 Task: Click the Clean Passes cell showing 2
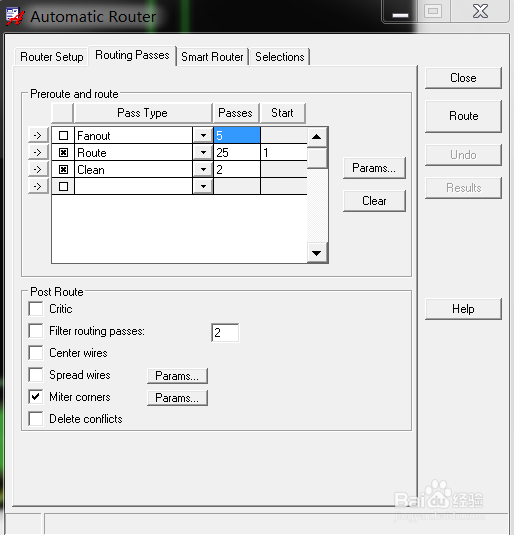click(237, 169)
